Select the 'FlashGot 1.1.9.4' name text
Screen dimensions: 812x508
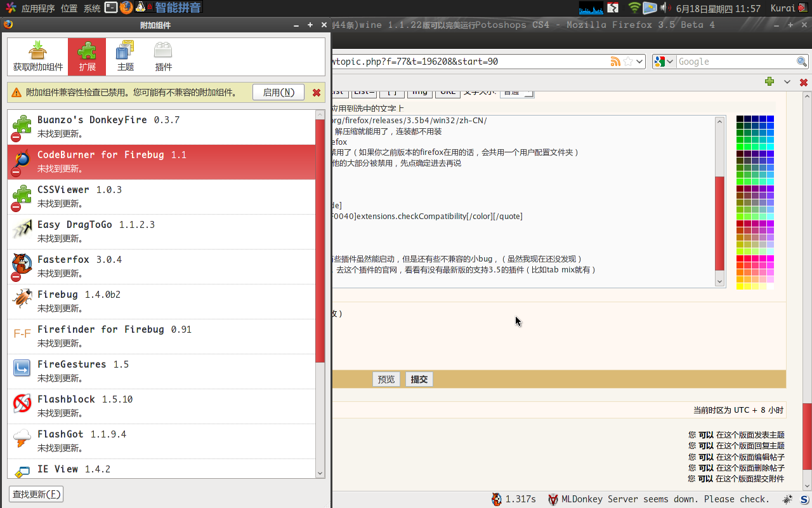[x=82, y=434]
